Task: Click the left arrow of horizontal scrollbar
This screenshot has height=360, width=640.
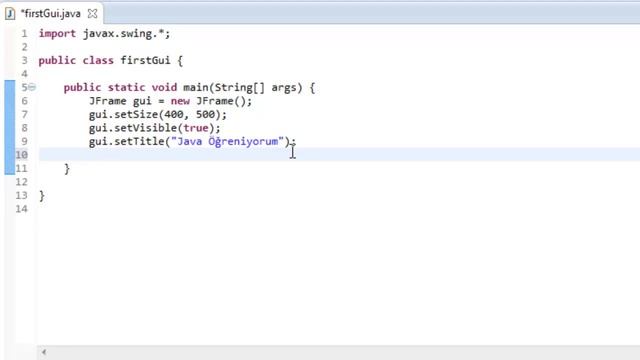Action: 44,352
